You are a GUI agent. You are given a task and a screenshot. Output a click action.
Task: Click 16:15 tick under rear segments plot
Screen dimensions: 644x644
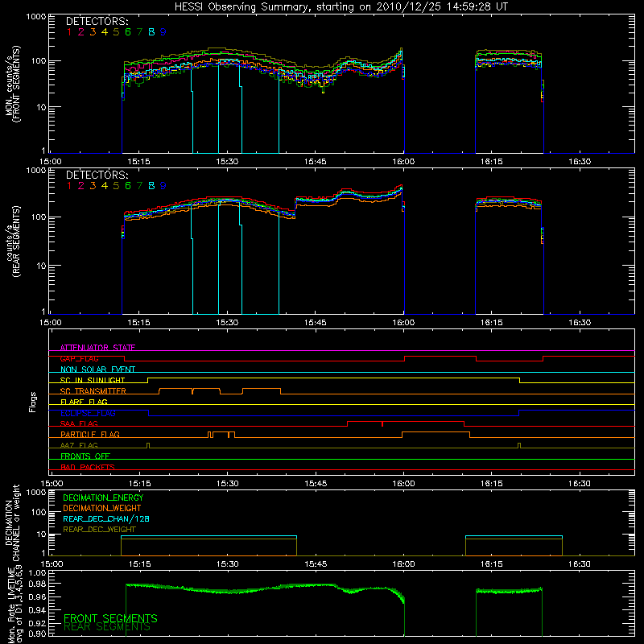click(x=492, y=323)
